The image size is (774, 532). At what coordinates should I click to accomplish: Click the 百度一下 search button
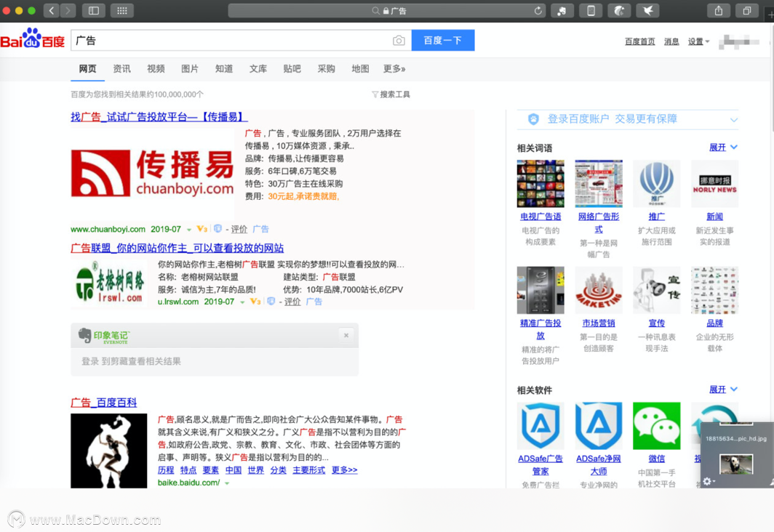[443, 40]
